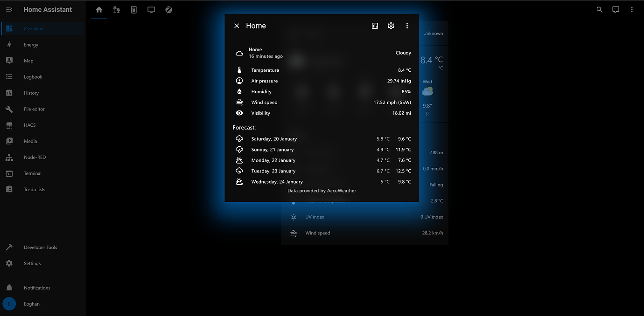Screen dimensions: 644x316
Task: Switch to the lamps dashboard tab
Action: [116, 9]
